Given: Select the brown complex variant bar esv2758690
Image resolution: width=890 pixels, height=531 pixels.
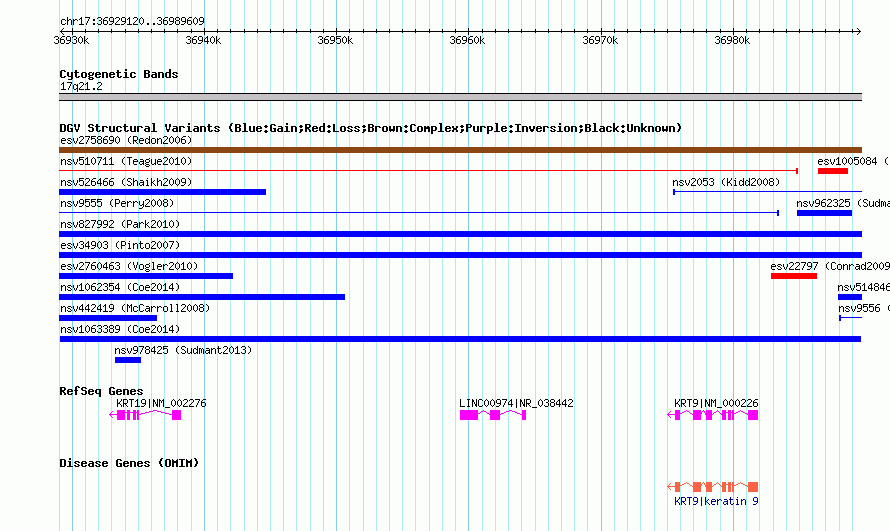Looking at the screenshot, I should point(460,150).
